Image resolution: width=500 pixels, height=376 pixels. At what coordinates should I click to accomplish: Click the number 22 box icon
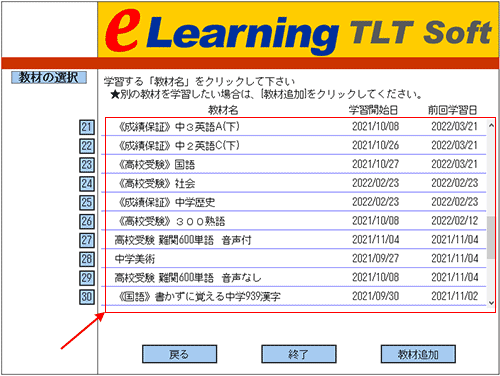[87, 146]
